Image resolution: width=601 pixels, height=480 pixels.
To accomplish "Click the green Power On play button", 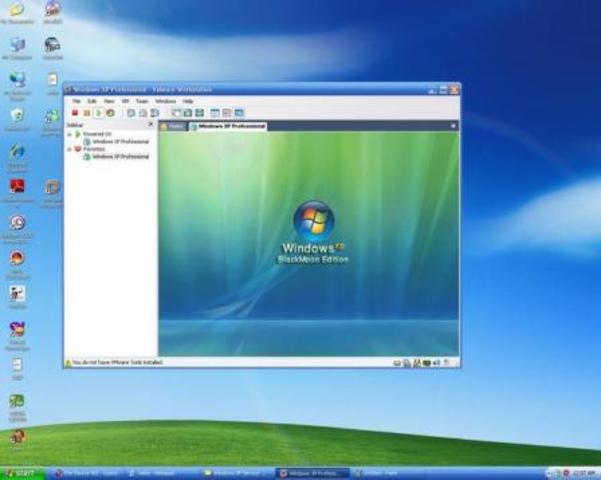I will coord(99,113).
